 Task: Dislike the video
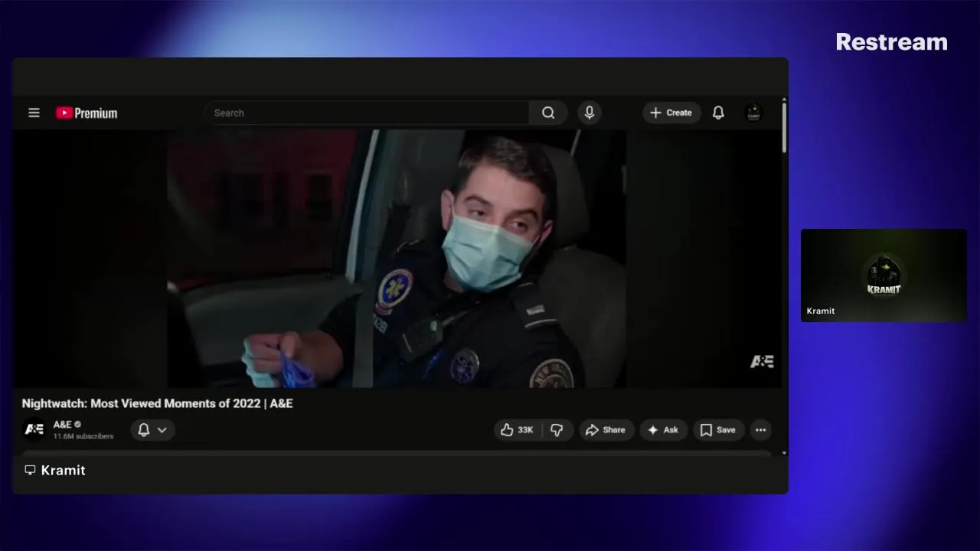point(557,430)
